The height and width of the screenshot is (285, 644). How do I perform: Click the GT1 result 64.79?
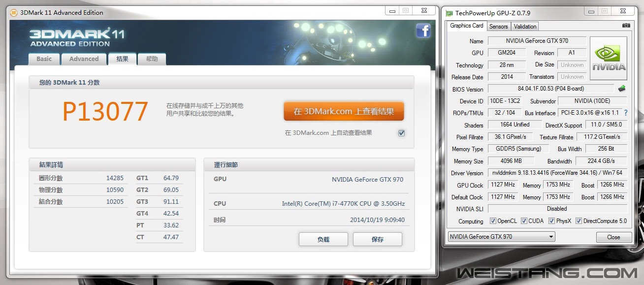(171, 178)
